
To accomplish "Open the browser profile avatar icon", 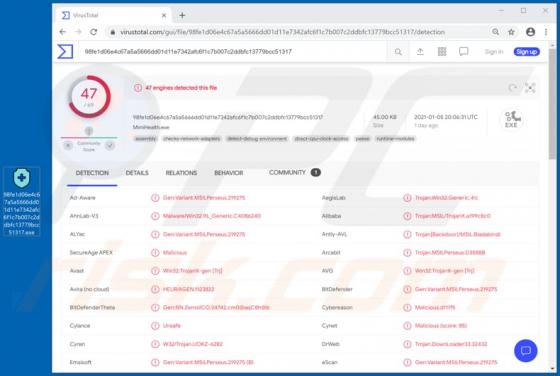I will click(530, 32).
